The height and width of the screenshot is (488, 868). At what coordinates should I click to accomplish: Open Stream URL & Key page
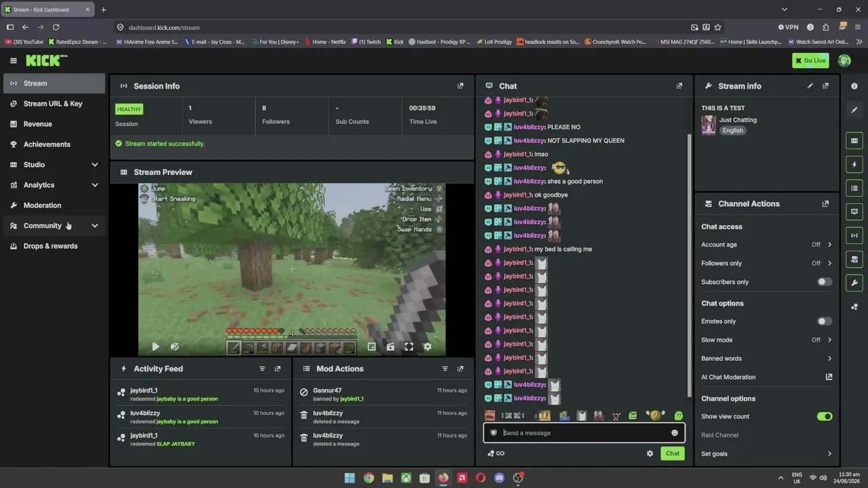click(x=54, y=104)
